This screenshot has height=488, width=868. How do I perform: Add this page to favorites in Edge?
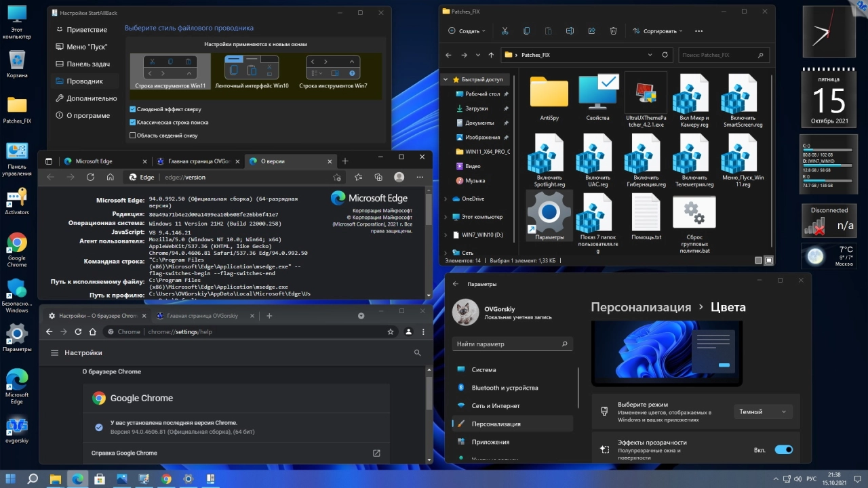[337, 178]
